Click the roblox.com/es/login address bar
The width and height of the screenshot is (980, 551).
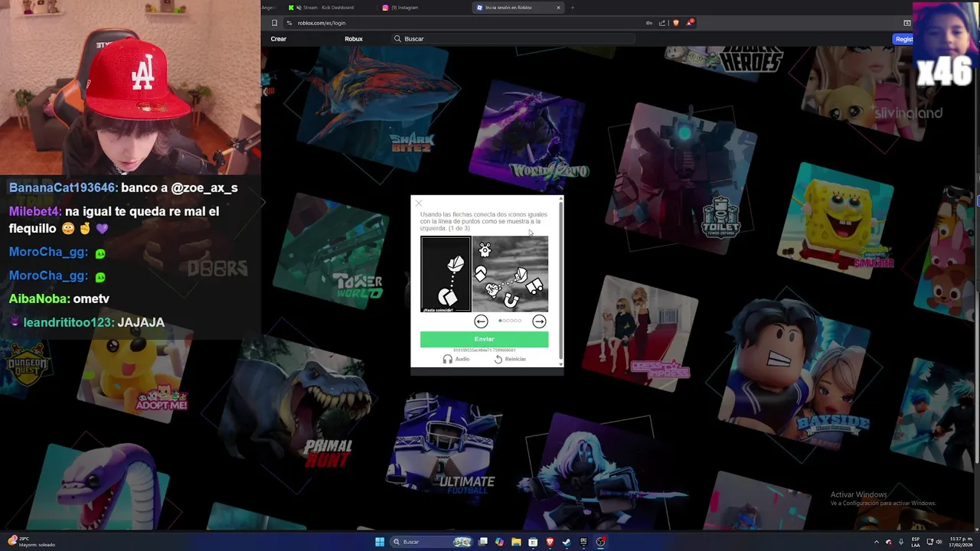(x=467, y=23)
